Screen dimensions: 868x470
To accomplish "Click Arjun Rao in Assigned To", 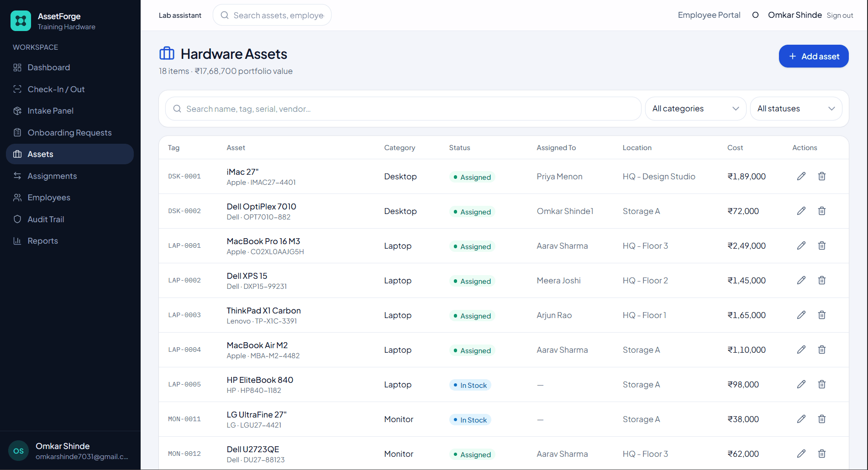I will point(554,315).
